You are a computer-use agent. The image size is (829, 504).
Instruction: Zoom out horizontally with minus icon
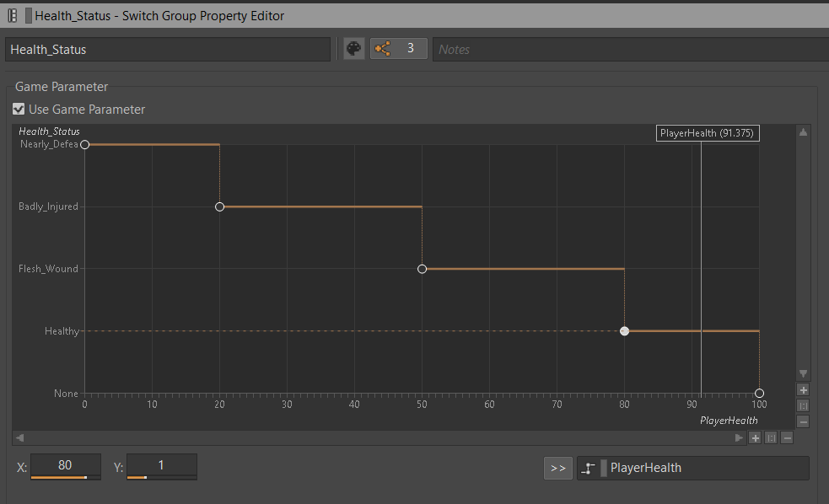(x=787, y=438)
